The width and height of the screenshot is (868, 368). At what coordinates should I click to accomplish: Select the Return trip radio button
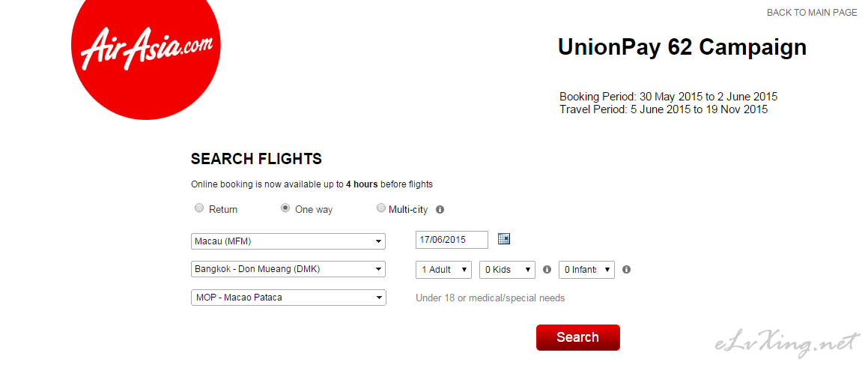pyautogui.click(x=199, y=208)
